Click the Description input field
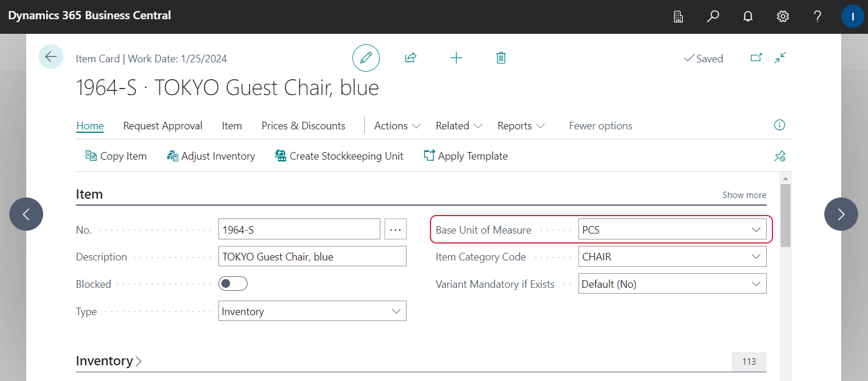Screen dimensions: 868x381 pos(312,256)
